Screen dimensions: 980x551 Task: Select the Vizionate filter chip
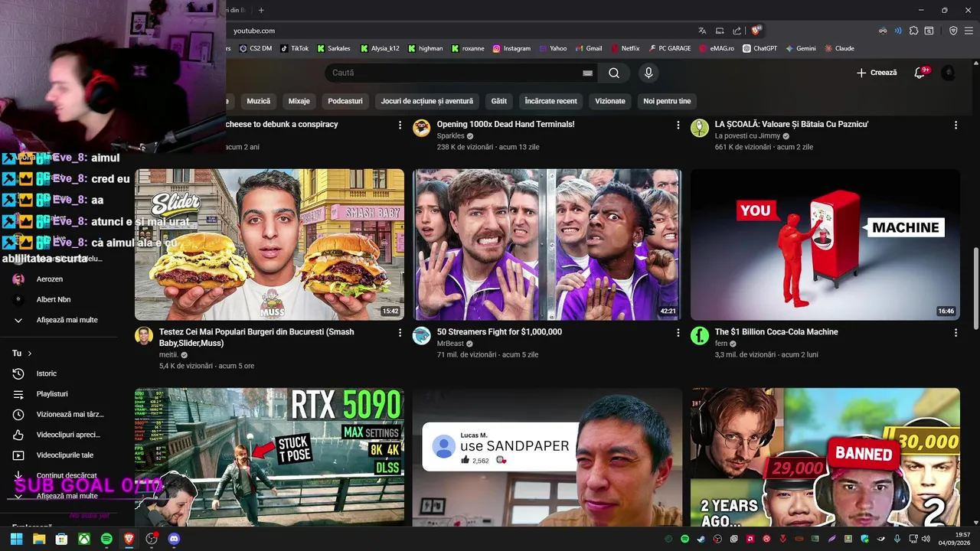point(610,101)
